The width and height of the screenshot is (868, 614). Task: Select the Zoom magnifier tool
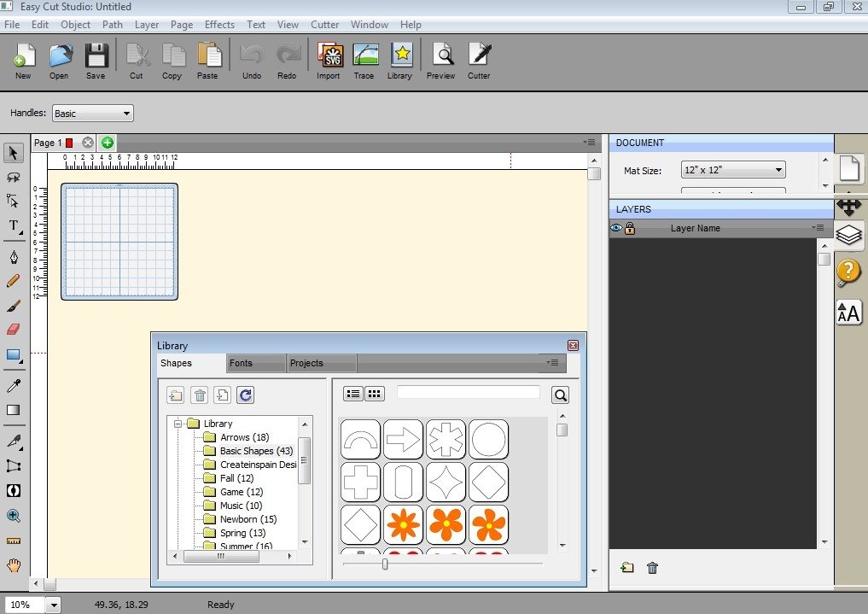pyautogui.click(x=14, y=516)
